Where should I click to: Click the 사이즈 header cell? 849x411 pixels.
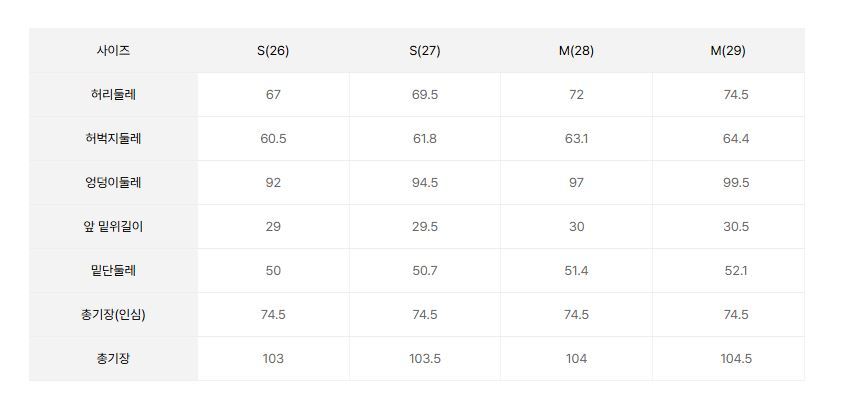[x=113, y=51]
